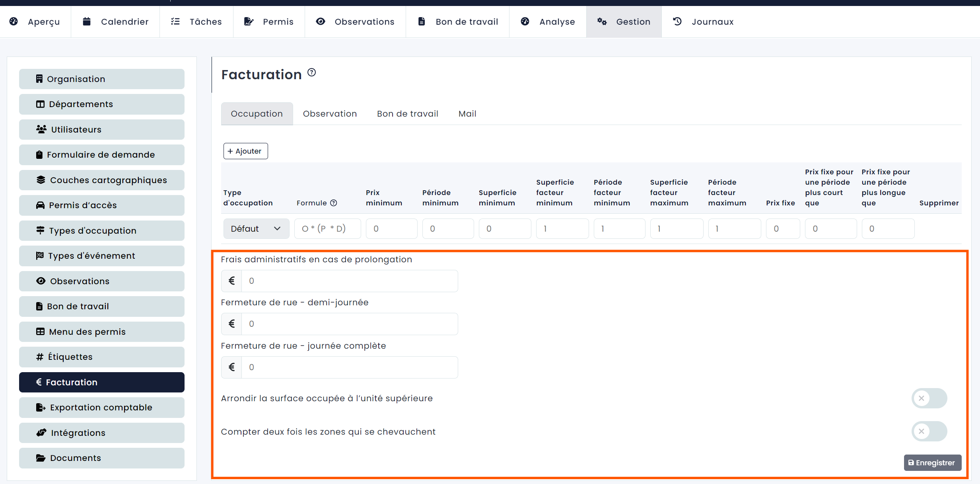Click the Fermeture de rue journée complète field
This screenshot has width=980, height=484.
click(349, 367)
